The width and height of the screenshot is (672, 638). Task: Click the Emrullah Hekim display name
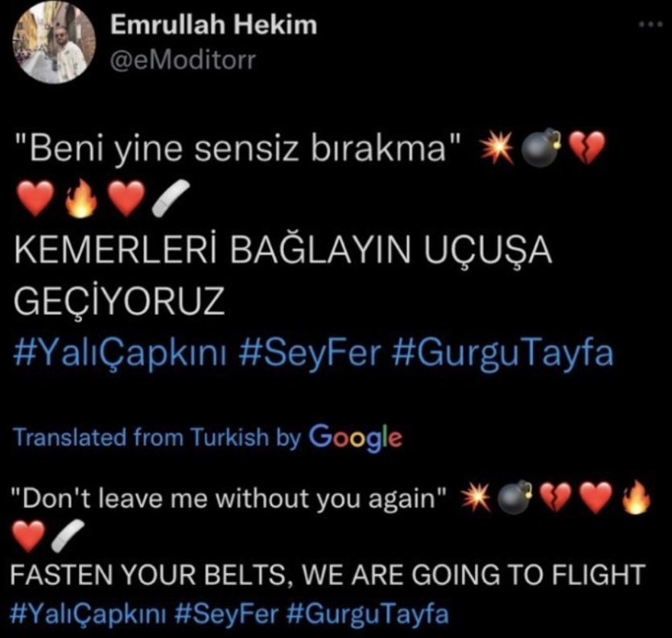(x=213, y=25)
